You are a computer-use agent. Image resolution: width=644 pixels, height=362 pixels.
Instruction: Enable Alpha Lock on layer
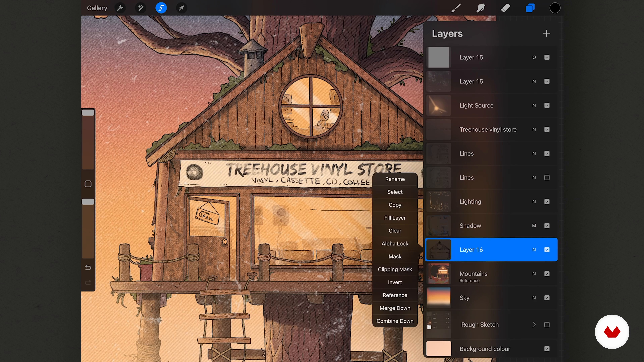click(x=395, y=244)
